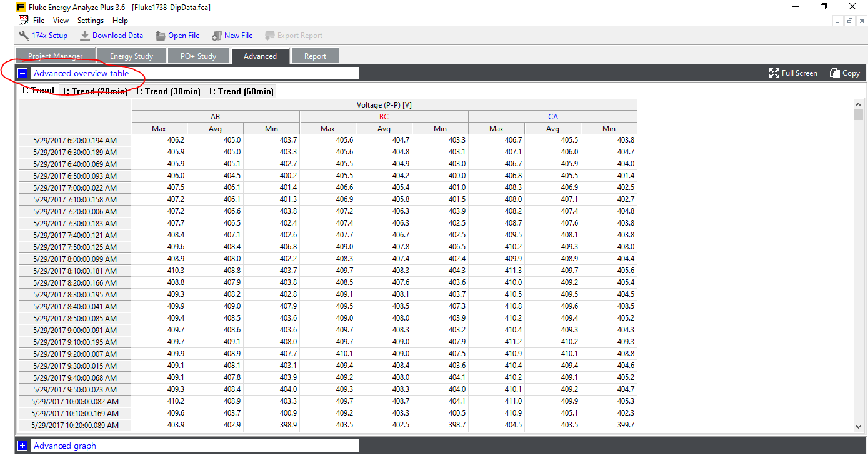The width and height of the screenshot is (868, 455).
Task: Click CA Min cell 399.7 at 10:20
Action: tap(609, 425)
